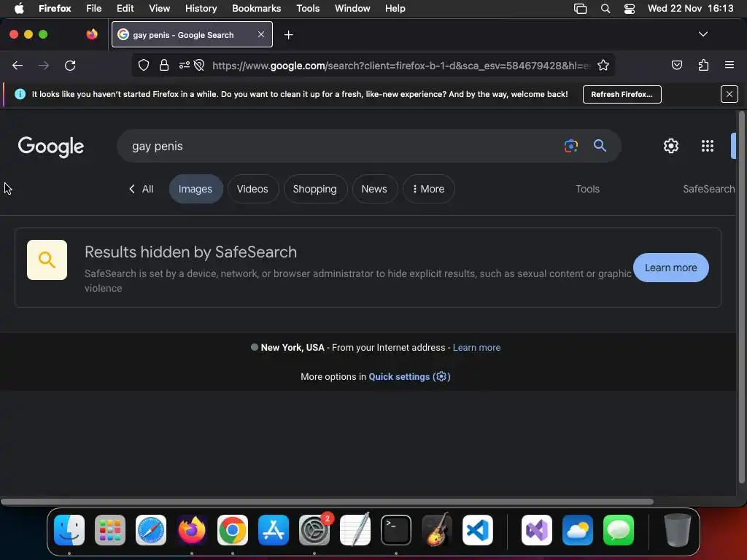This screenshot has height=560, width=747.
Task: Select the Images tab
Action: 196,189
